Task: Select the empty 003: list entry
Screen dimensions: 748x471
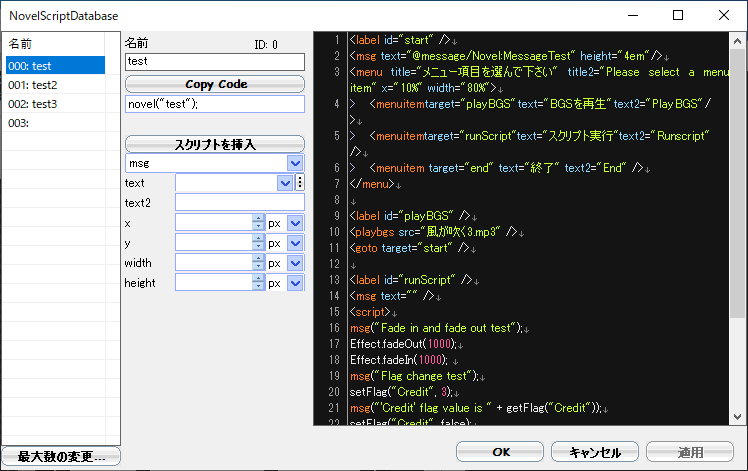Action: tap(55, 123)
